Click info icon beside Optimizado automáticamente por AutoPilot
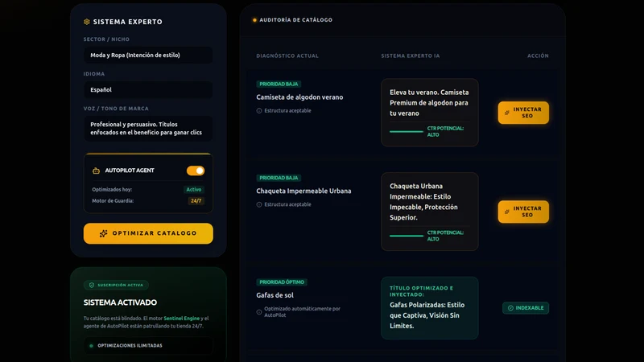 click(x=259, y=312)
